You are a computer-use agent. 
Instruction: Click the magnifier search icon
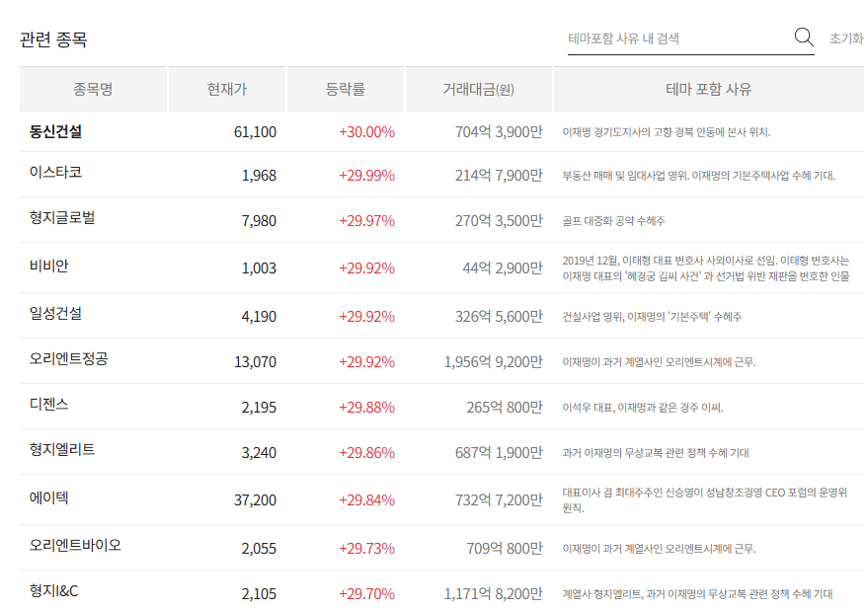[x=804, y=38]
